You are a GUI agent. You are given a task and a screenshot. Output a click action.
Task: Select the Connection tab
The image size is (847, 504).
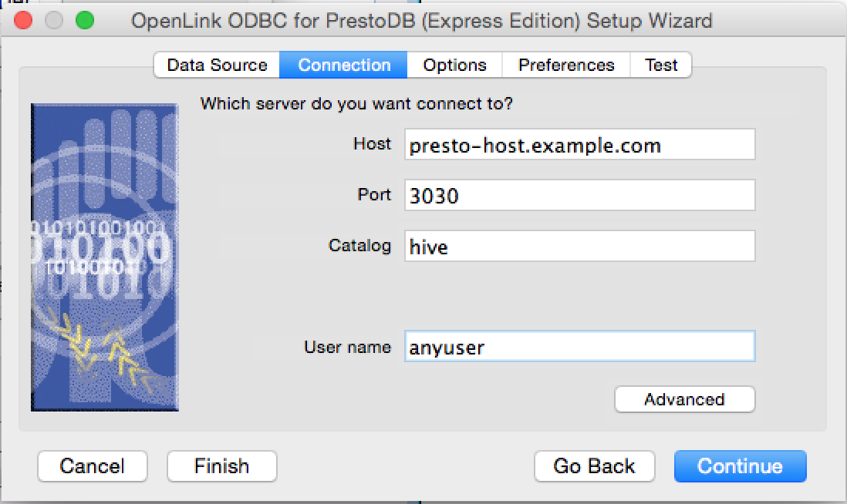(343, 66)
